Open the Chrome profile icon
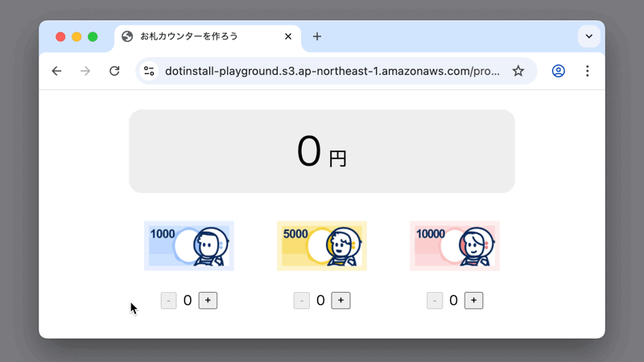Screen dimensions: 644x362 (558, 71)
